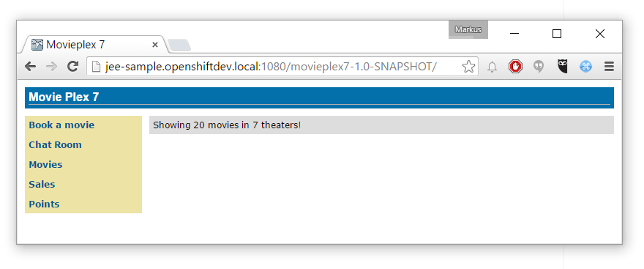Open the Book a movie link
644x269 pixels.
(x=61, y=125)
